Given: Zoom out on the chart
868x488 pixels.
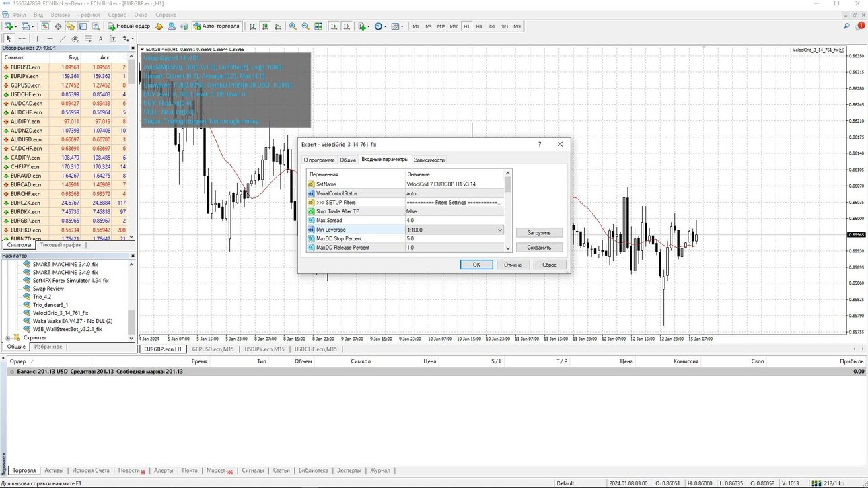Looking at the screenshot, I should tap(305, 26).
